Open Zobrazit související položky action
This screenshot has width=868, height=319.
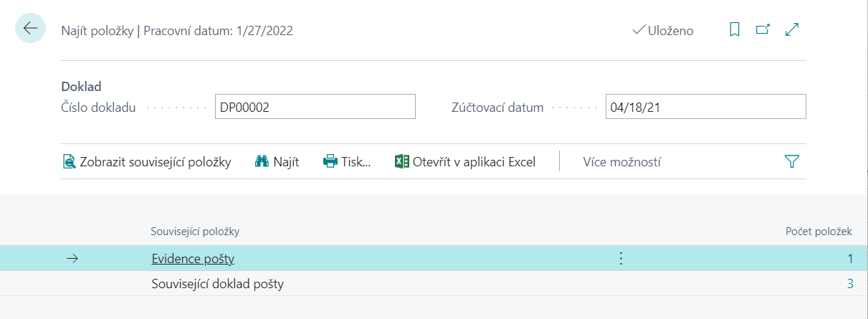148,162
